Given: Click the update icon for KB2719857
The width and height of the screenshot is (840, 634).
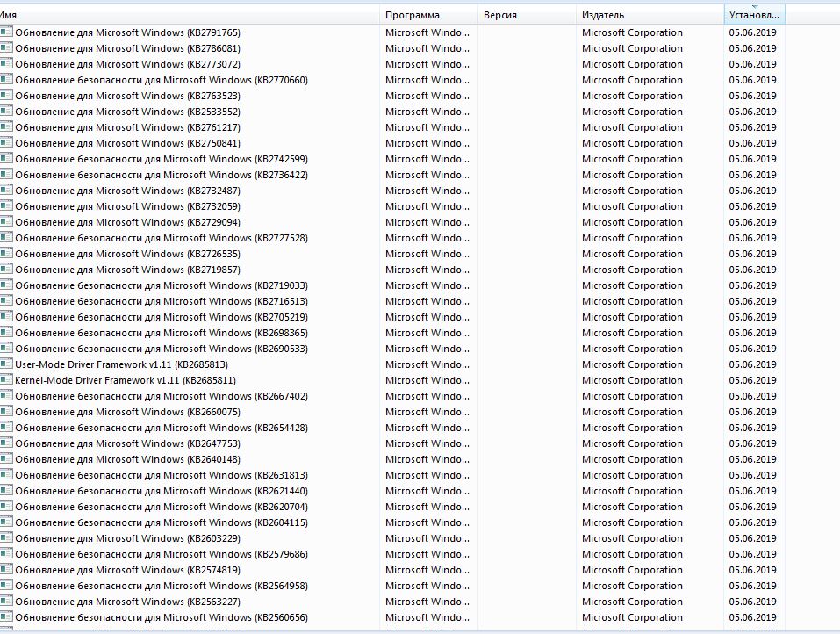Looking at the screenshot, I should (x=6, y=269).
